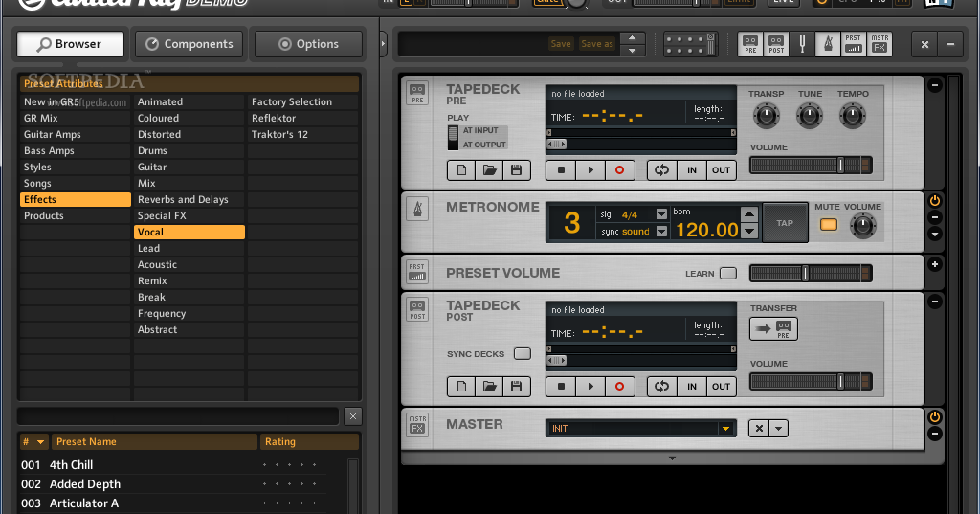Toggle the tuner fork icon in toolbar
Viewport: 980px width, 514px height.
pyautogui.click(x=802, y=44)
